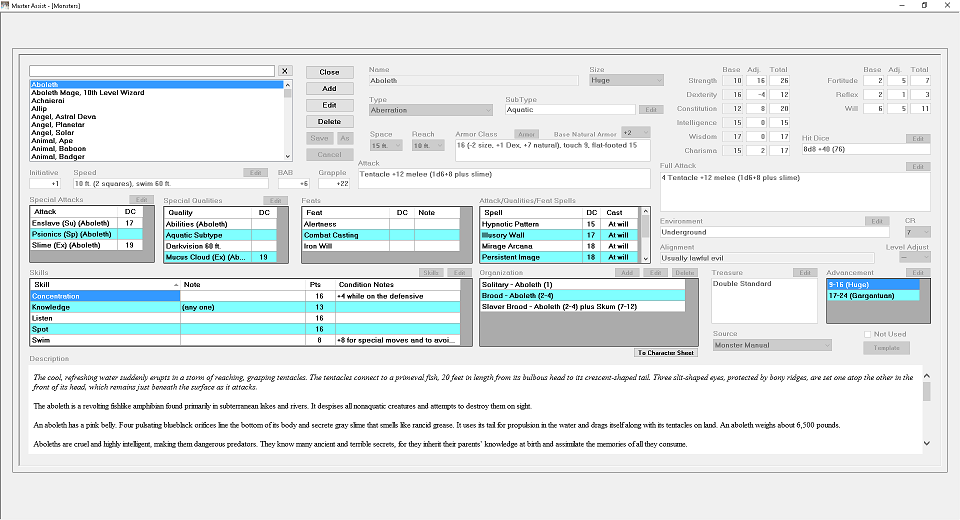Select Brood - Aboleth (2-4) organization
Screen dimensions: 960x520
click(582, 296)
